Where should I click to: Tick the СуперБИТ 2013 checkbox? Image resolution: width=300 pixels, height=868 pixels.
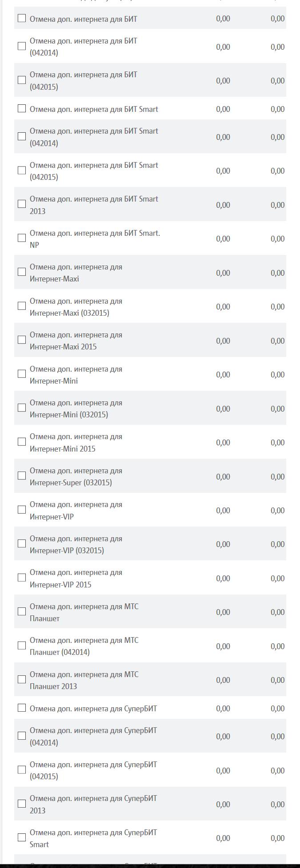coord(22,804)
